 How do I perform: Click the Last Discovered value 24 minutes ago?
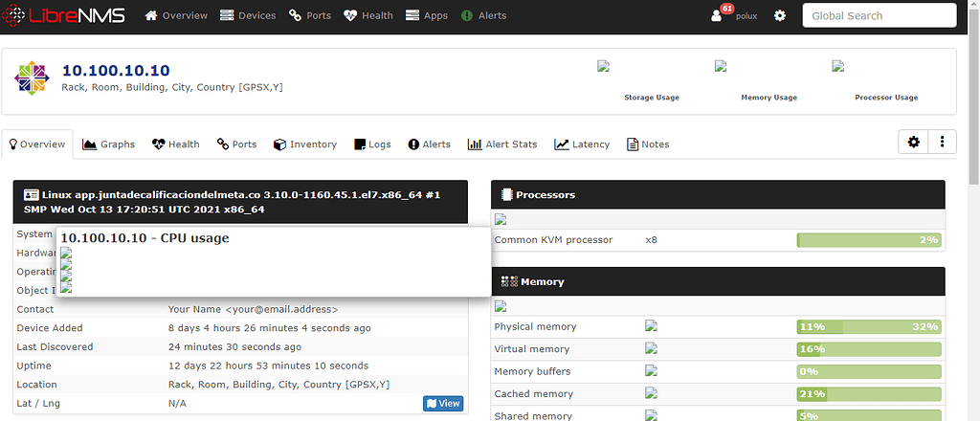coord(234,346)
